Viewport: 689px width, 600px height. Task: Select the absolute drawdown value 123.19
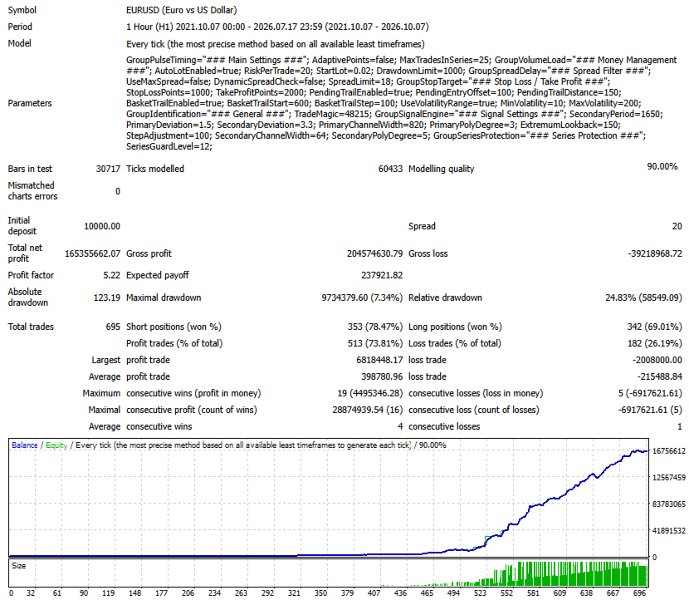coord(107,298)
